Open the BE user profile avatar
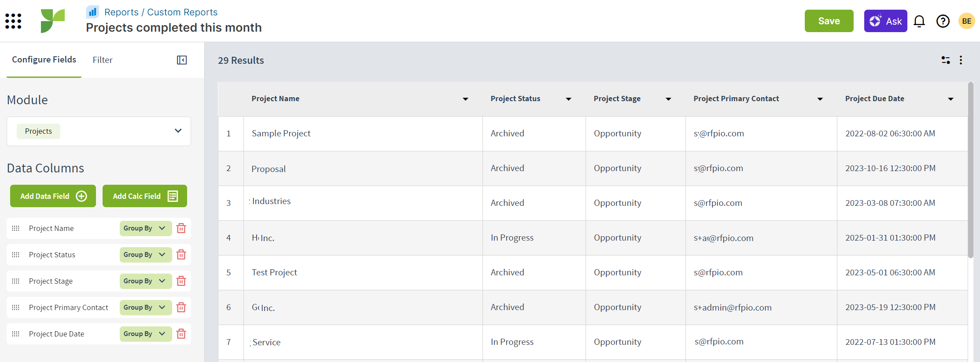Screen dimensions: 980x362 click(967, 21)
